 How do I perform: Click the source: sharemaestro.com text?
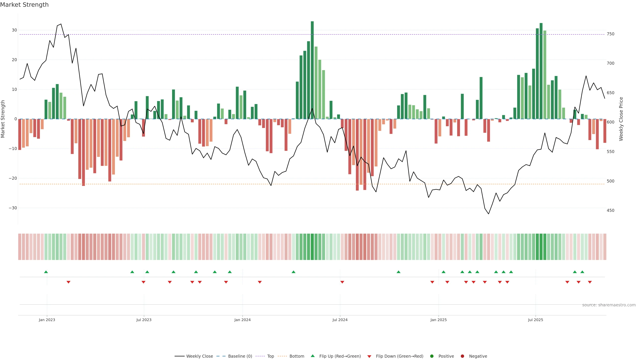(609, 305)
